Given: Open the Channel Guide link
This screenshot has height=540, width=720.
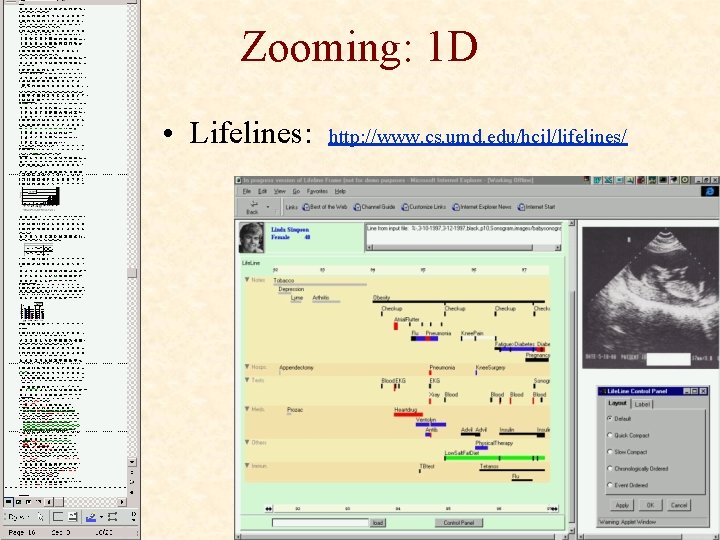Looking at the screenshot, I should (x=374, y=207).
